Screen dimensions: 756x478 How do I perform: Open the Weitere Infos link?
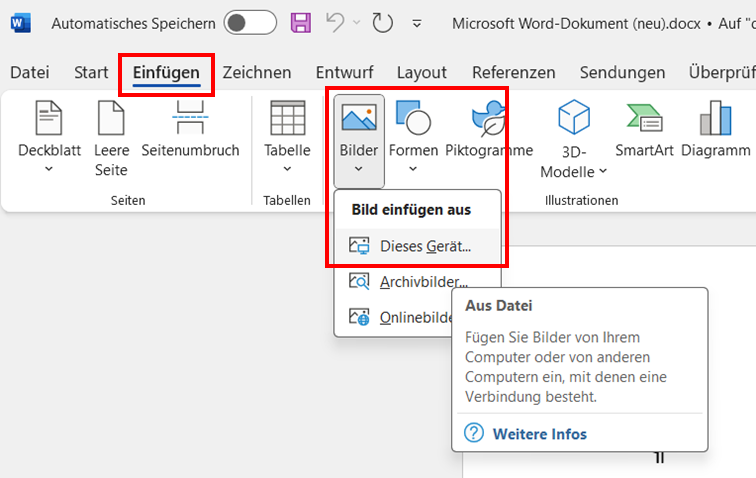540,434
